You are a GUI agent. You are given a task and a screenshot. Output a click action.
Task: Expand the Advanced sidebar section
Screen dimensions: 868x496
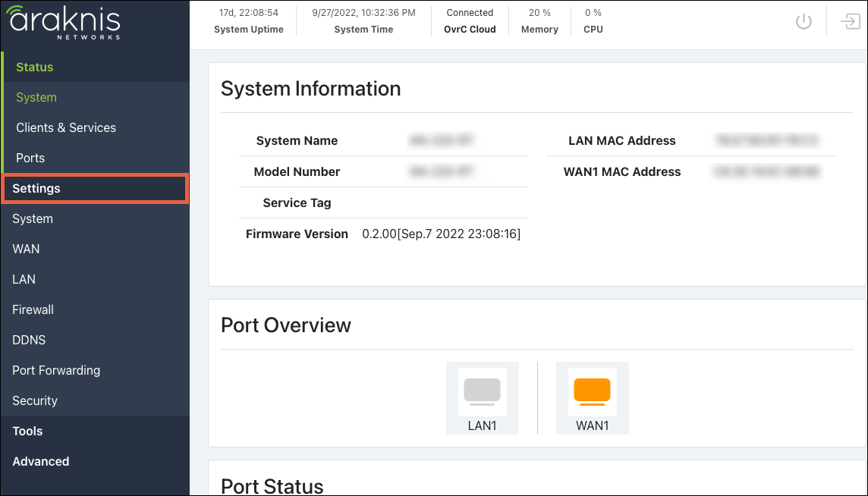coord(41,461)
